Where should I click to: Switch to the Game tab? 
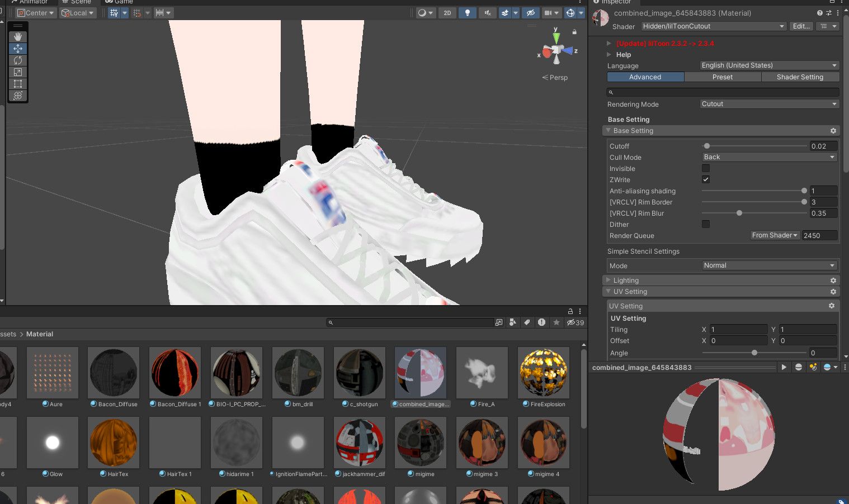pyautogui.click(x=119, y=2)
